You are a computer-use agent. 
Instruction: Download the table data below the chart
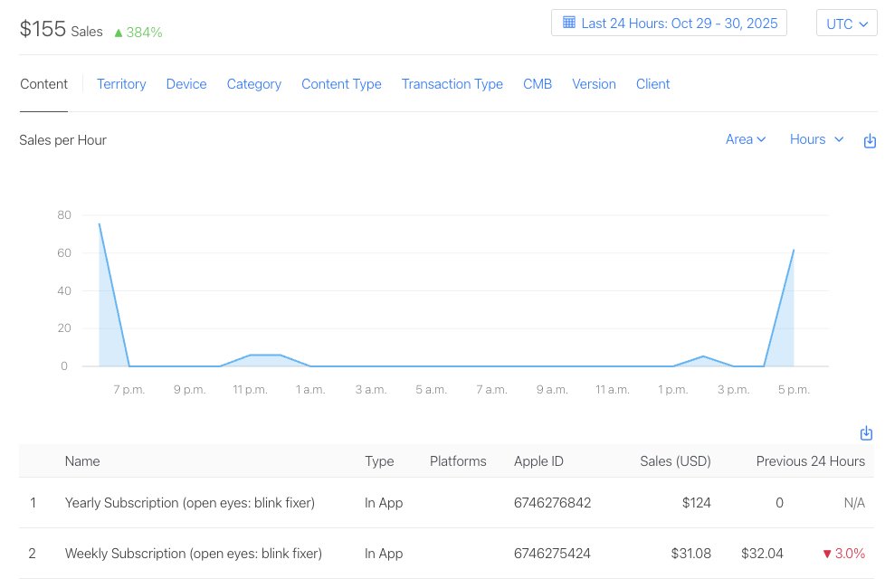tap(866, 432)
